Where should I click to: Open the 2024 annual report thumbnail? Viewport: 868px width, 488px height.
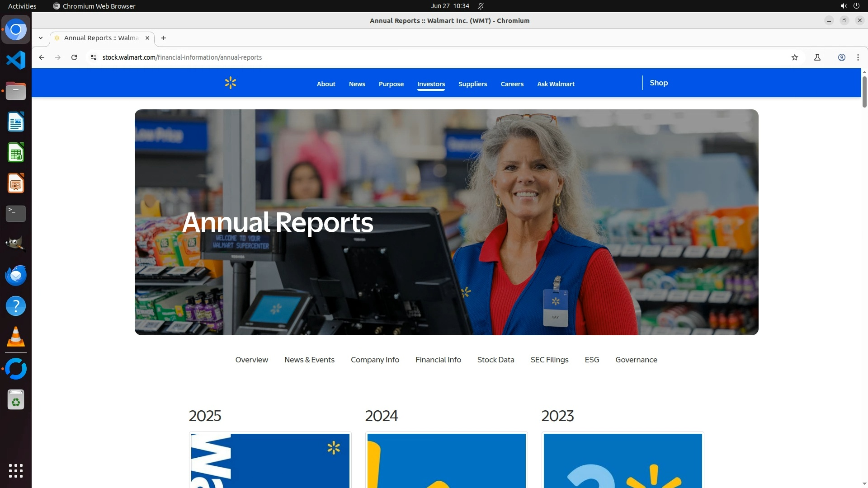(x=446, y=460)
